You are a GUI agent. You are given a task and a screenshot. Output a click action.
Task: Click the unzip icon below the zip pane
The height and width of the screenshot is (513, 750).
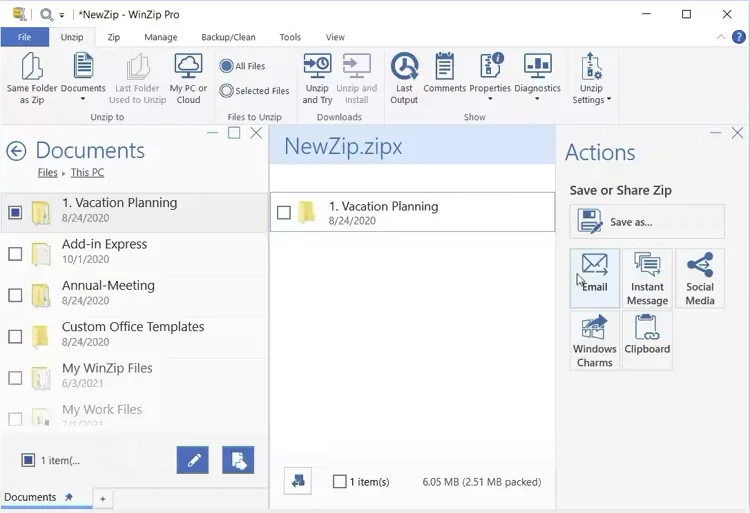coord(298,481)
